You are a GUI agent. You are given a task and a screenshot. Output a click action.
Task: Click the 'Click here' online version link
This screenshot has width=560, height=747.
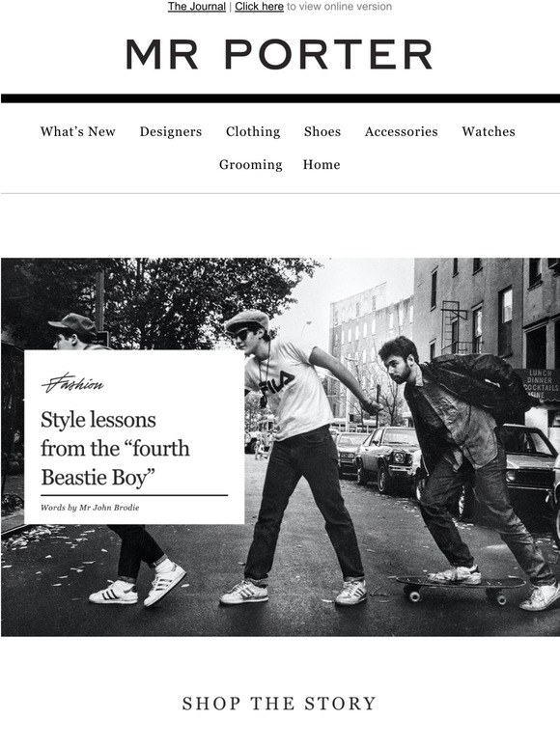[x=260, y=7]
